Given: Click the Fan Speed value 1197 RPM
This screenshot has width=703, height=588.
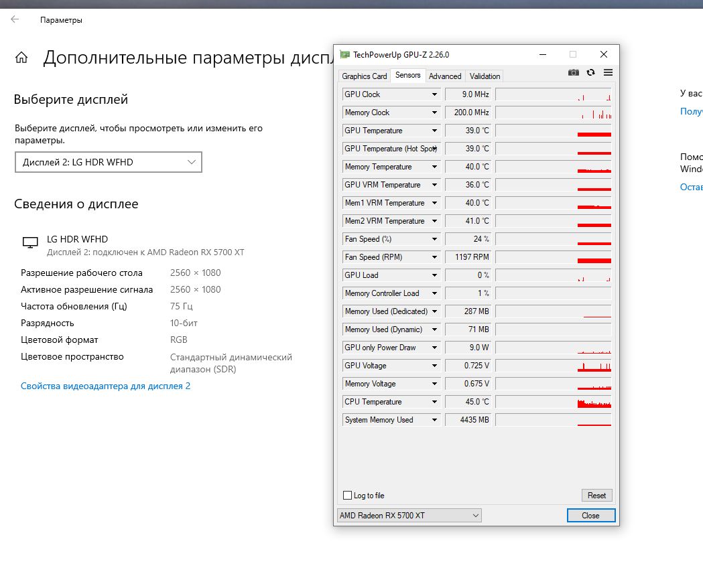Looking at the screenshot, I should 468,257.
